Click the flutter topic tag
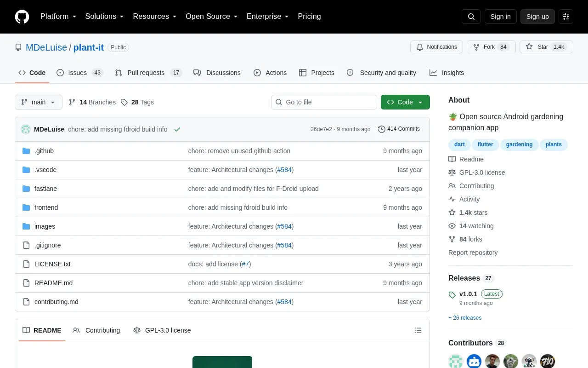The image size is (588, 368). (x=485, y=144)
